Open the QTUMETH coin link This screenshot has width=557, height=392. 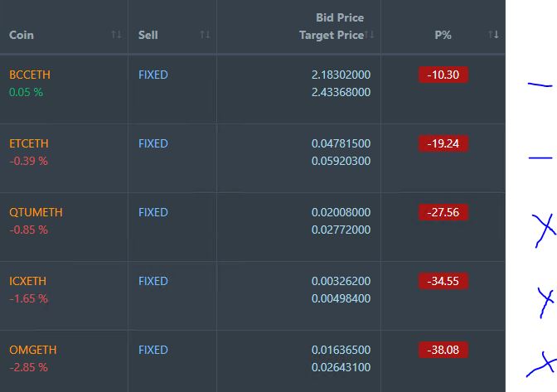click(36, 212)
